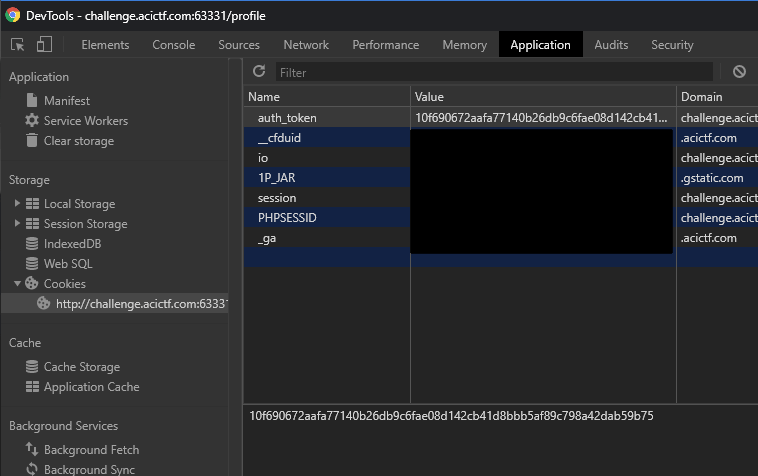Open the IndexedDB storage entry
The width and height of the screenshot is (758, 476).
[x=72, y=244]
